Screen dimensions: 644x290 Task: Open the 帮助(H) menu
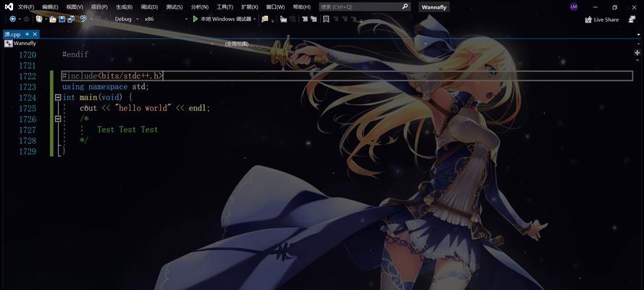[x=301, y=7]
